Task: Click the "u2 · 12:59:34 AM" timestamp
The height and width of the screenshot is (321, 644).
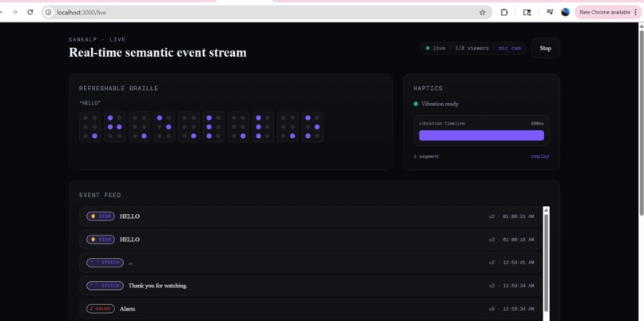Action: tap(511, 285)
